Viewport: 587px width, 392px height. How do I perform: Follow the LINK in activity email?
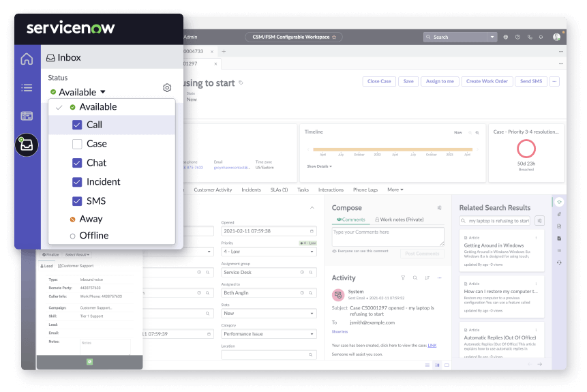[x=432, y=345]
